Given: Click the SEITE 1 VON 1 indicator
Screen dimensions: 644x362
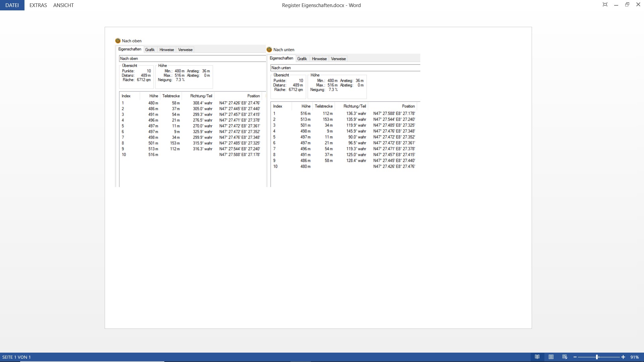Looking at the screenshot, I should pyautogui.click(x=16, y=357).
